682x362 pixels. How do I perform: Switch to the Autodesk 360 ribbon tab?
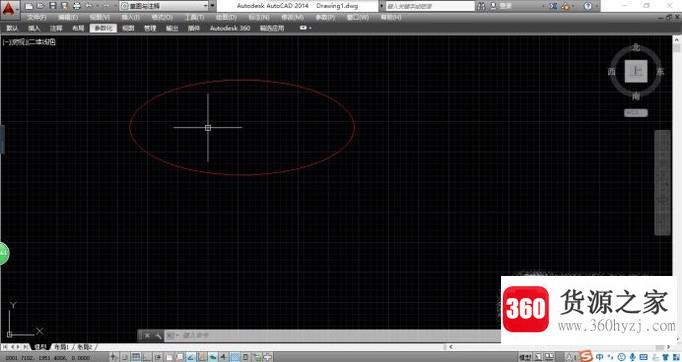(230, 28)
